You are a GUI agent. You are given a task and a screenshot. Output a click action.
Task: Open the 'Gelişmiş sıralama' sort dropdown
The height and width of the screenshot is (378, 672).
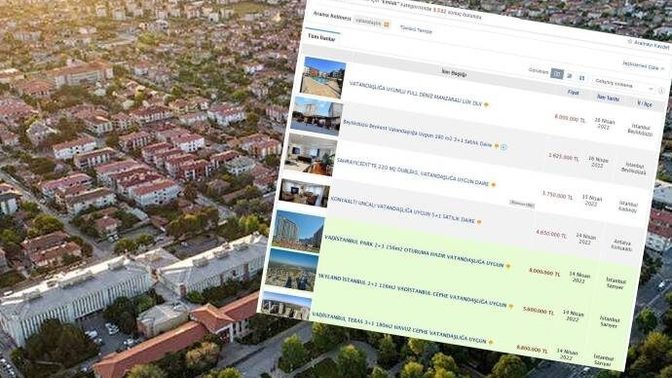pos(624,85)
